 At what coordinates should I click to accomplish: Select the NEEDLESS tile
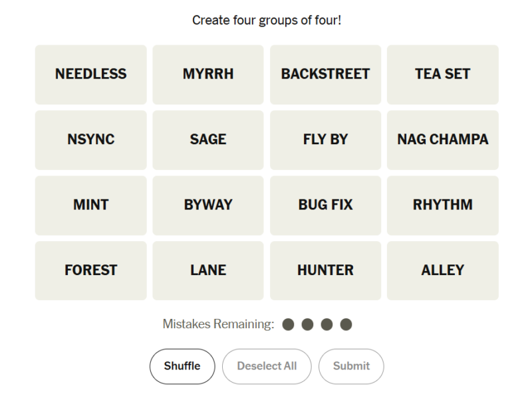click(91, 74)
